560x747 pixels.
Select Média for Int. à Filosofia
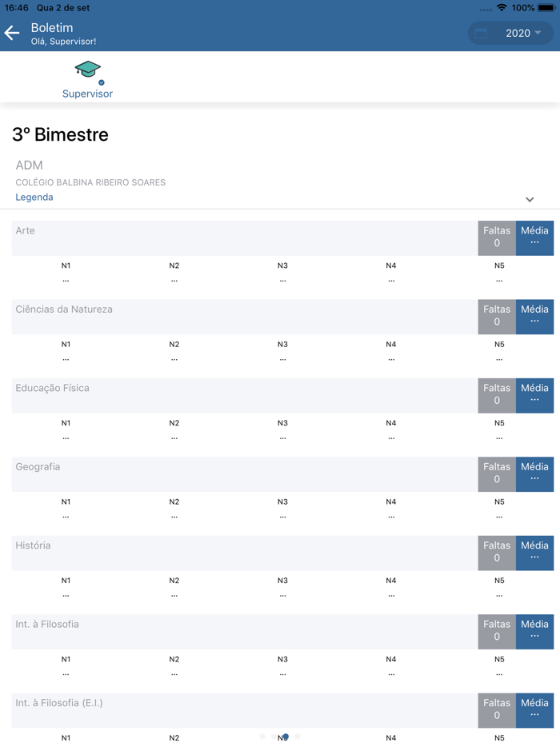pyautogui.click(x=534, y=631)
